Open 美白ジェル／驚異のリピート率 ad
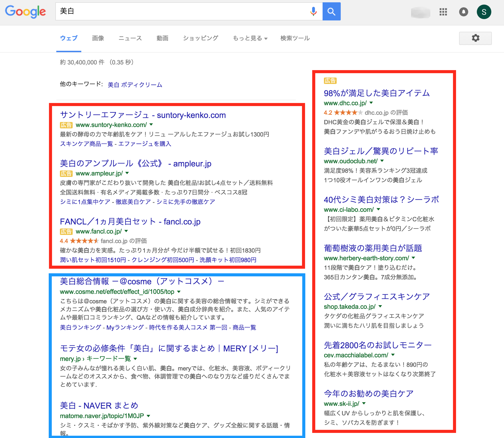This screenshot has width=504, height=438. coord(381,151)
